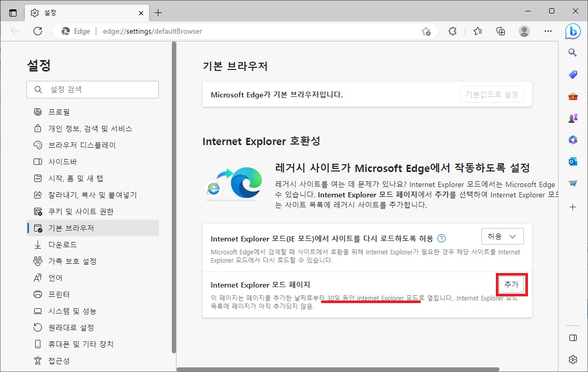
Task: Open sidebar Drop paper plane icon
Action: tap(572, 183)
